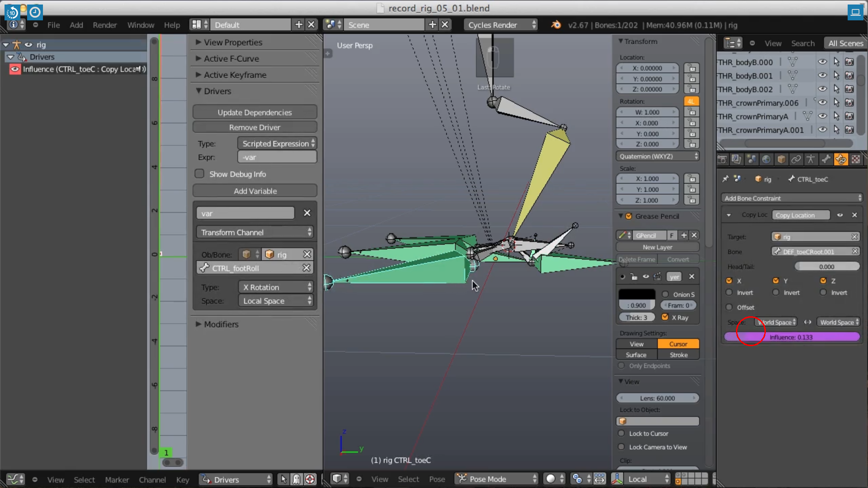This screenshot has height=488, width=868.
Task: Open the Render properties camera tab
Action: pos(722,159)
